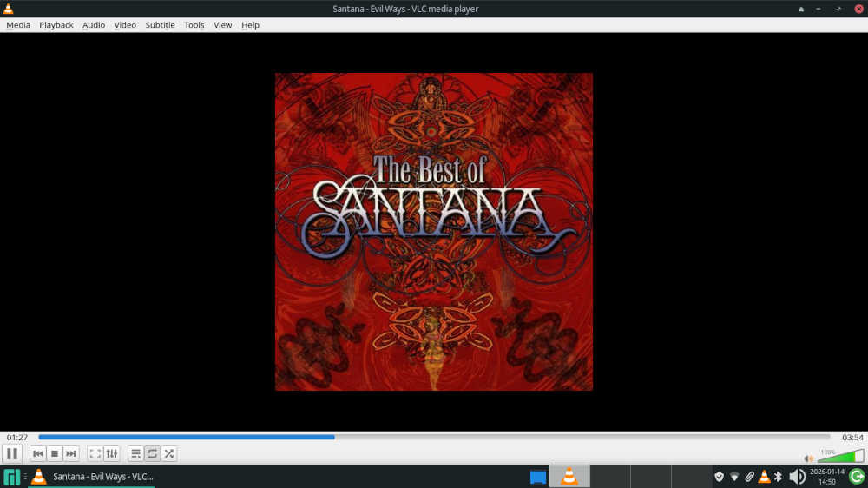Skip to the previous track
The width and height of the screenshot is (868, 488).
coord(38,453)
